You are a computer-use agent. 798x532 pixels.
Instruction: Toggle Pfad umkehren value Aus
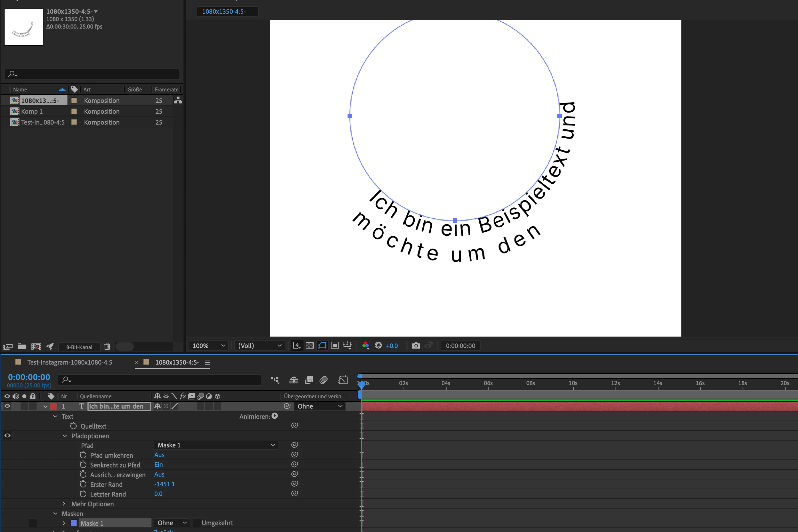(x=159, y=455)
